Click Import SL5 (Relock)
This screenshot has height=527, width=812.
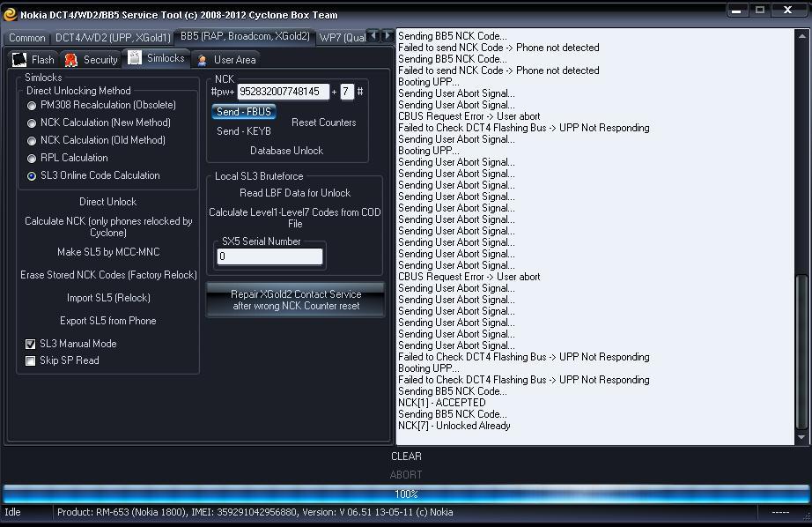coord(108,298)
